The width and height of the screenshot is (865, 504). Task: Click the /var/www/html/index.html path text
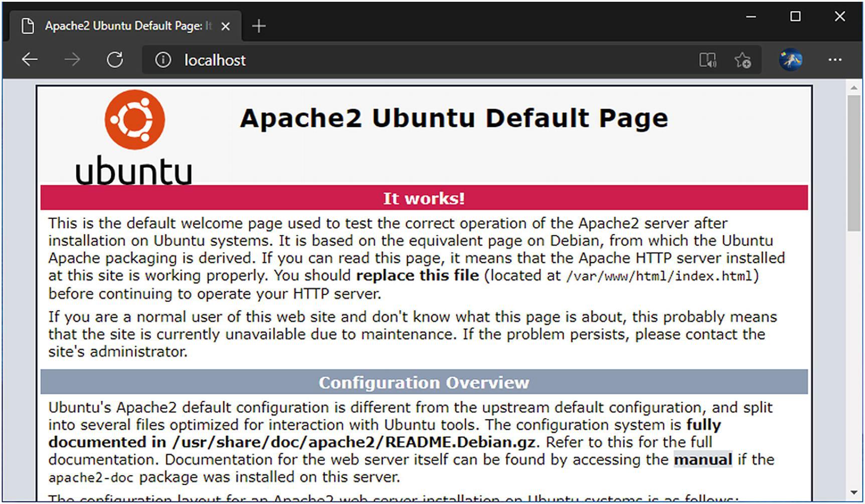point(659,276)
